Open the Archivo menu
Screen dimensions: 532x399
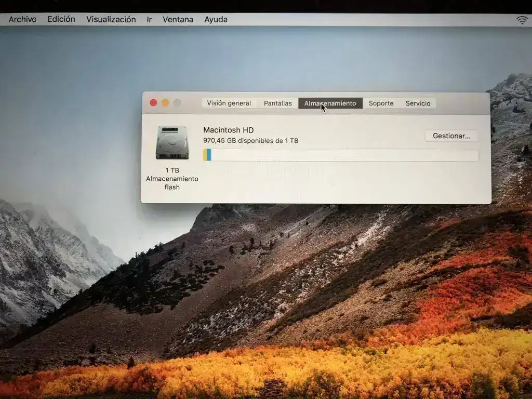[x=22, y=19]
